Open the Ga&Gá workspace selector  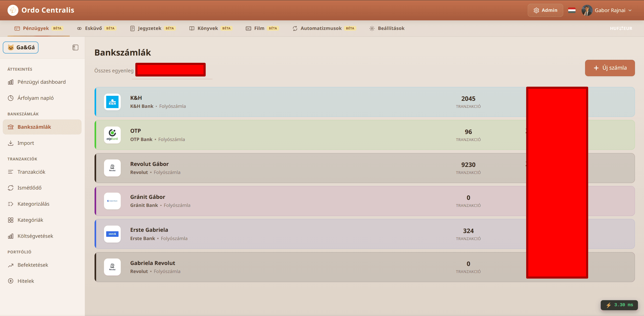click(21, 48)
